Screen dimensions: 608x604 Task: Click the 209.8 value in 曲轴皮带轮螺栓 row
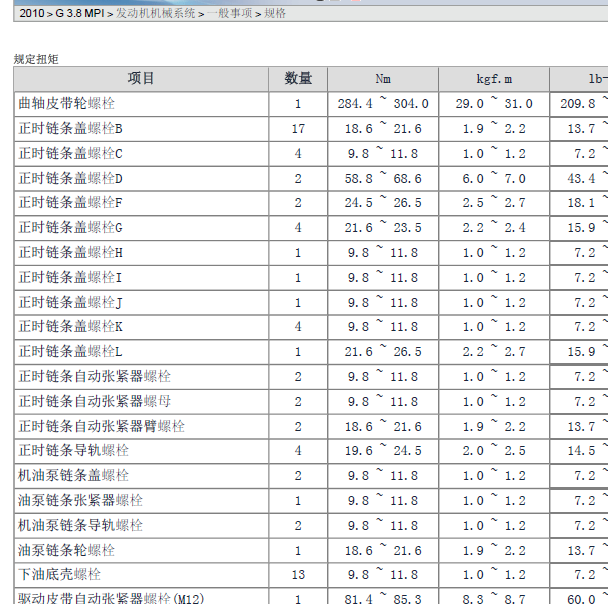coord(577,104)
